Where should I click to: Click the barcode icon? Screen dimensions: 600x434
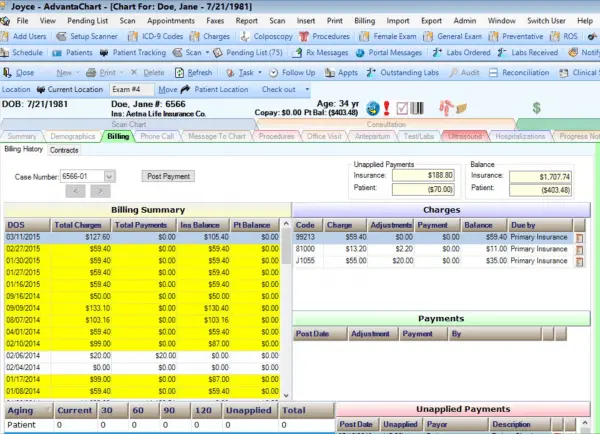pos(417,109)
